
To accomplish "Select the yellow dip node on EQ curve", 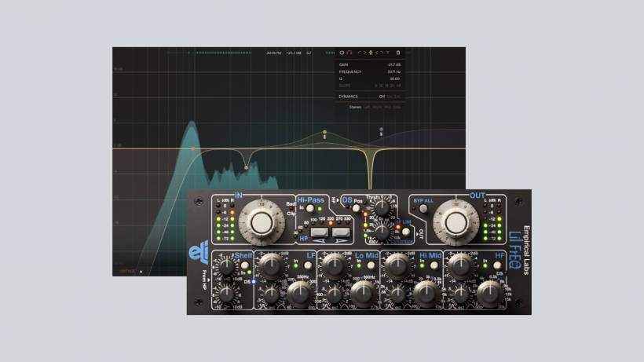I will pos(246,167).
